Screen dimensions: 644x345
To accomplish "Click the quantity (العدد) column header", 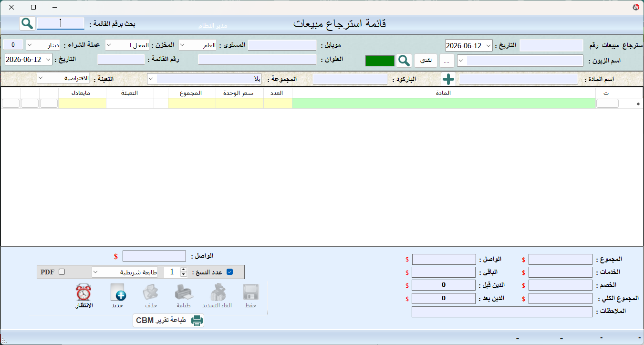I will [x=278, y=93].
